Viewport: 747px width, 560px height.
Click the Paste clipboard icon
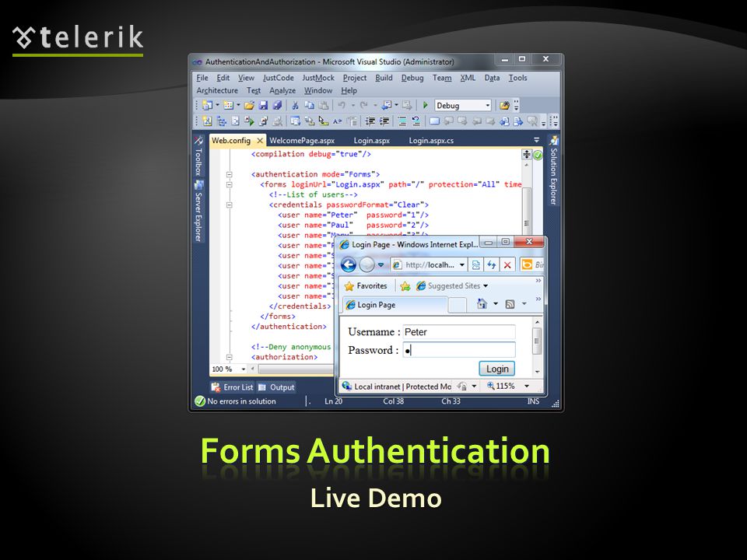pyautogui.click(x=324, y=105)
